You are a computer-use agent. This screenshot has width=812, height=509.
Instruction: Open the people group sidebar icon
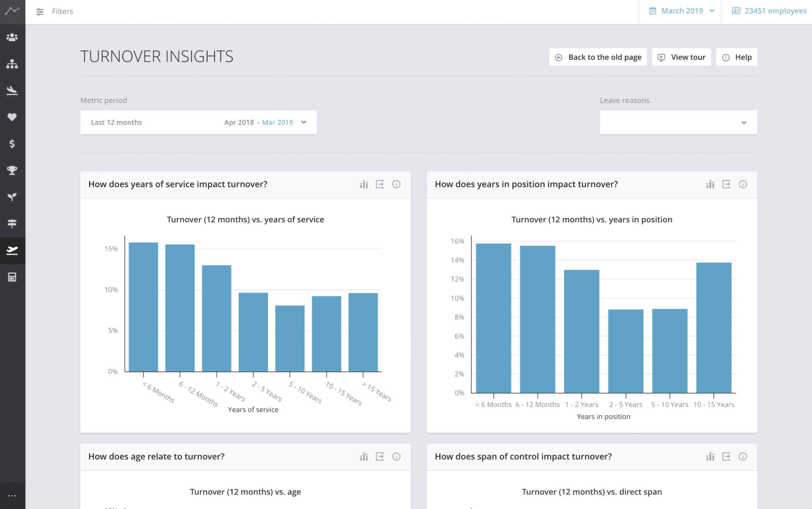12,37
